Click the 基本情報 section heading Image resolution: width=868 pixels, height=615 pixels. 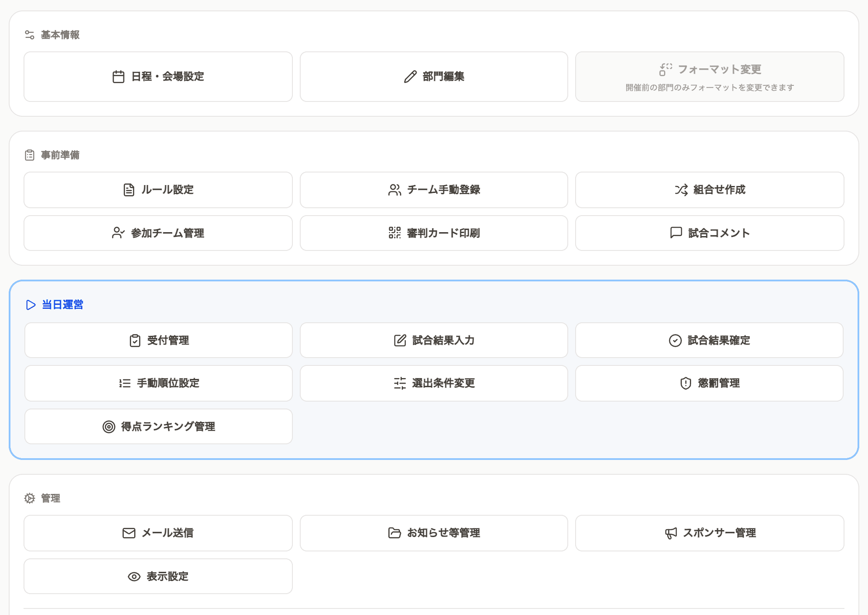pyautogui.click(x=60, y=35)
